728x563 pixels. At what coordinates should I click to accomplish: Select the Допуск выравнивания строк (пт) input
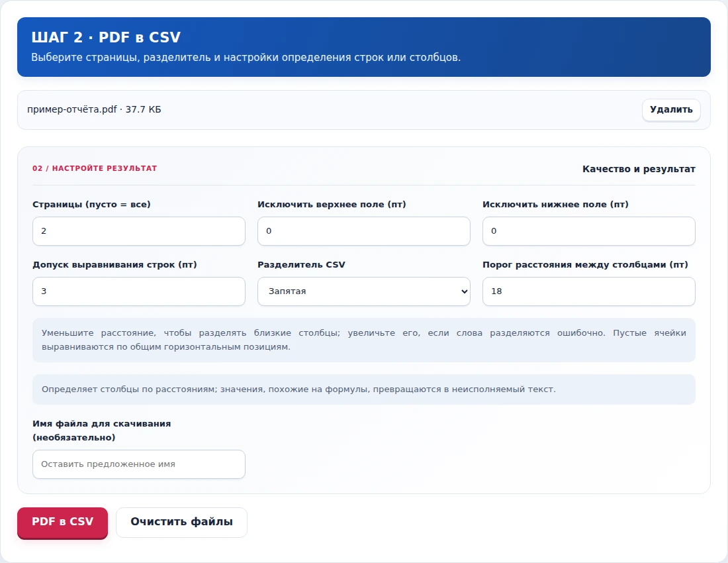point(139,291)
